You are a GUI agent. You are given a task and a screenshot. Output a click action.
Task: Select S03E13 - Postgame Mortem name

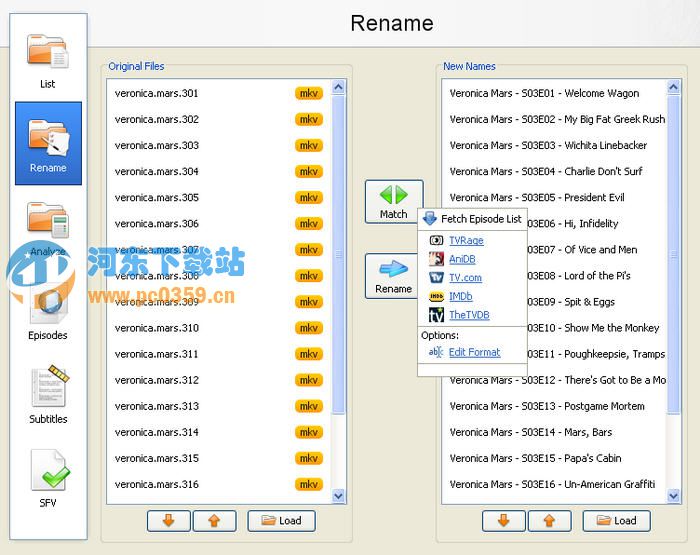pyautogui.click(x=554, y=406)
